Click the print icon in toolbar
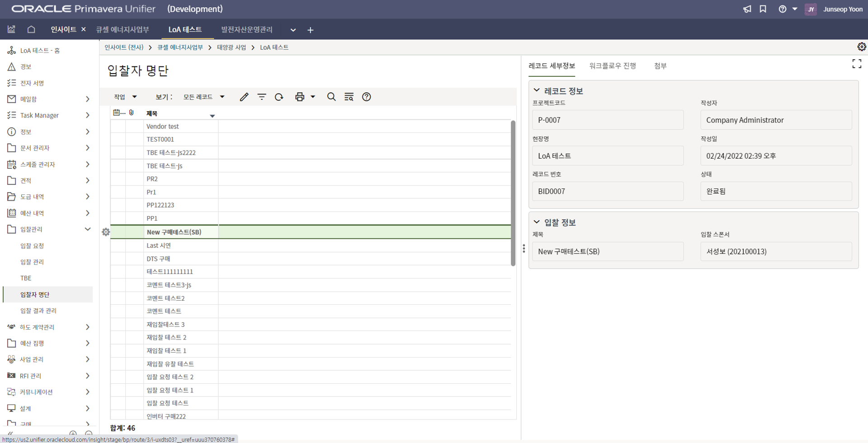 point(299,97)
